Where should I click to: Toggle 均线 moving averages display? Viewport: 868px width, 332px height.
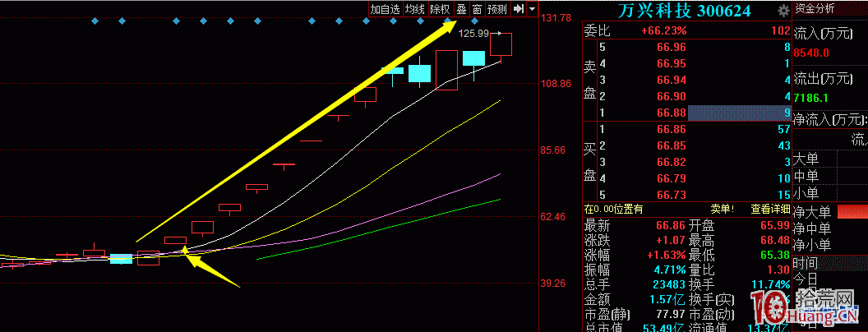click(x=414, y=9)
